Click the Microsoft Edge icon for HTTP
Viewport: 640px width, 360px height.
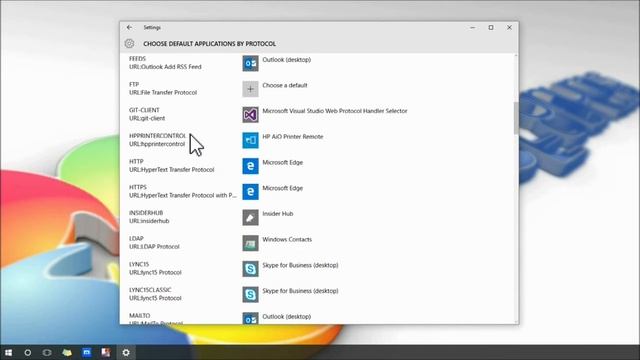(x=250, y=166)
